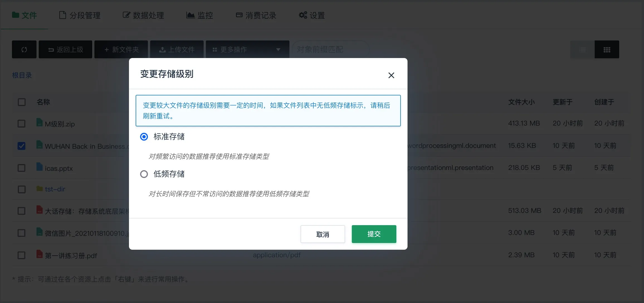Image resolution: width=644 pixels, height=303 pixels.
Task: Open the tst-dir folder icon
Action: pos(40,189)
